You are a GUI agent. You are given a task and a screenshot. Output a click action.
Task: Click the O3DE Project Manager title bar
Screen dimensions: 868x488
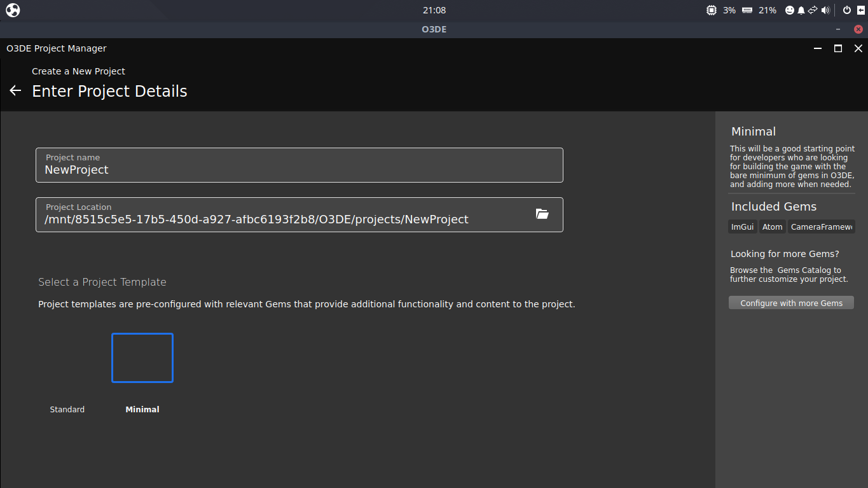pos(56,48)
